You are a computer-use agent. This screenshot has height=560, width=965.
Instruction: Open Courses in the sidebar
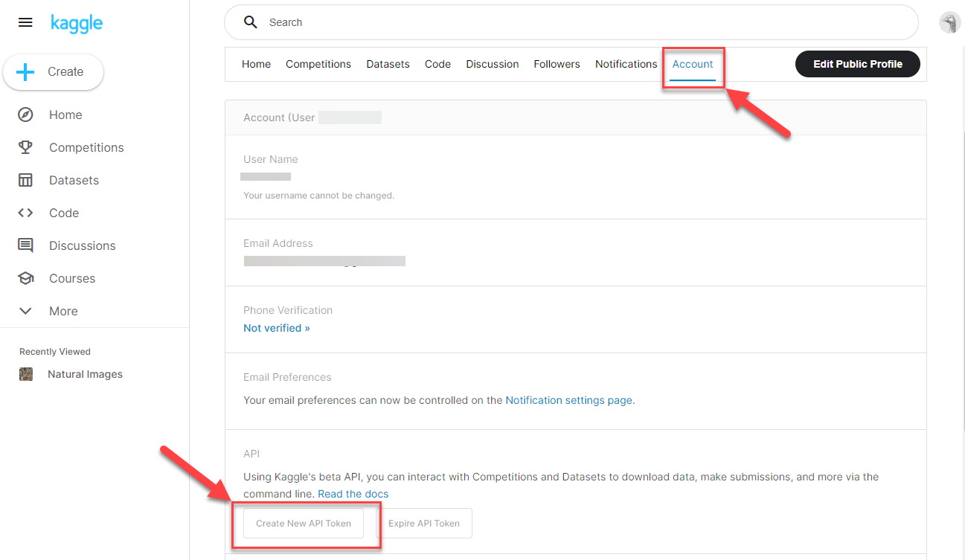click(72, 278)
